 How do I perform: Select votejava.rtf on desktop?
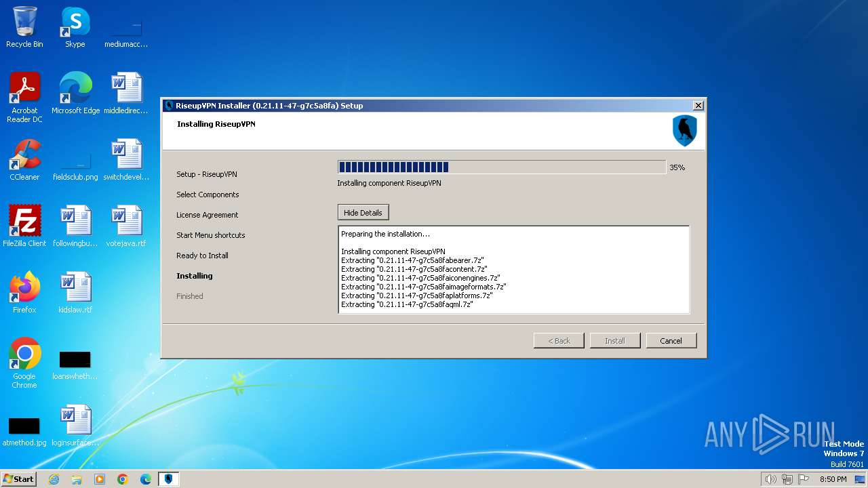click(x=126, y=226)
